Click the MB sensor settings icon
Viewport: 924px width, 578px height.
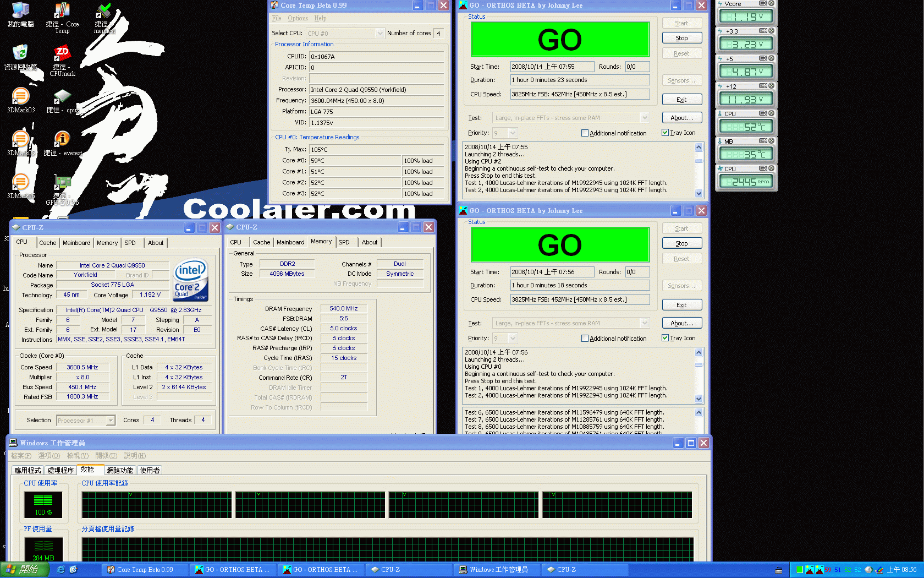tap(763, 141)
